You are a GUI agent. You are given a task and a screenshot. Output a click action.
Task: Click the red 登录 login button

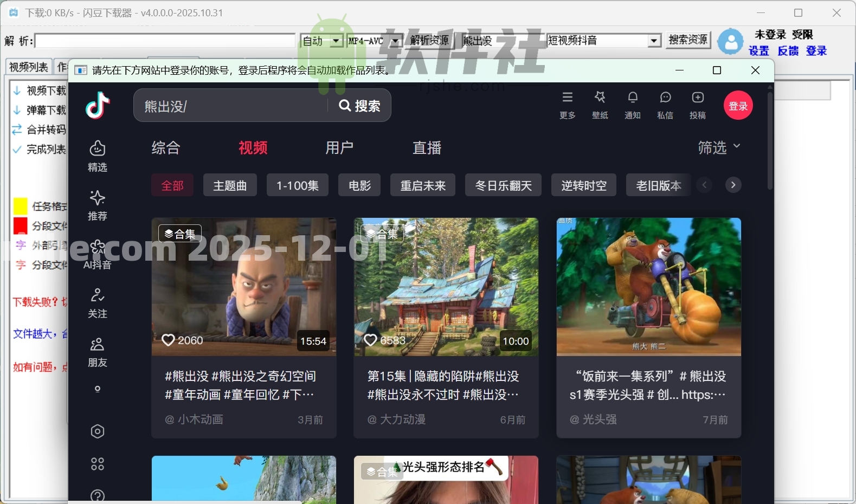738,106
